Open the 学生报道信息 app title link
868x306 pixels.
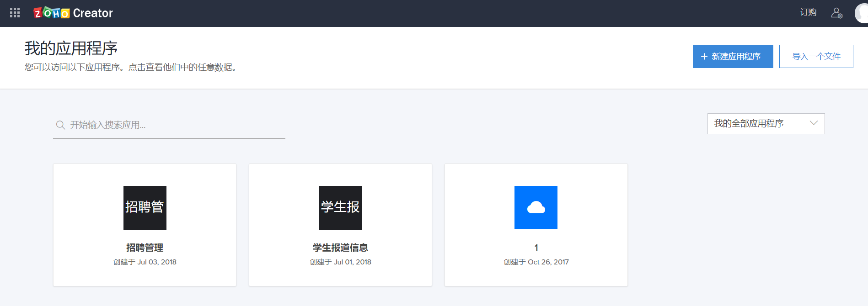[x=340, y=248]
